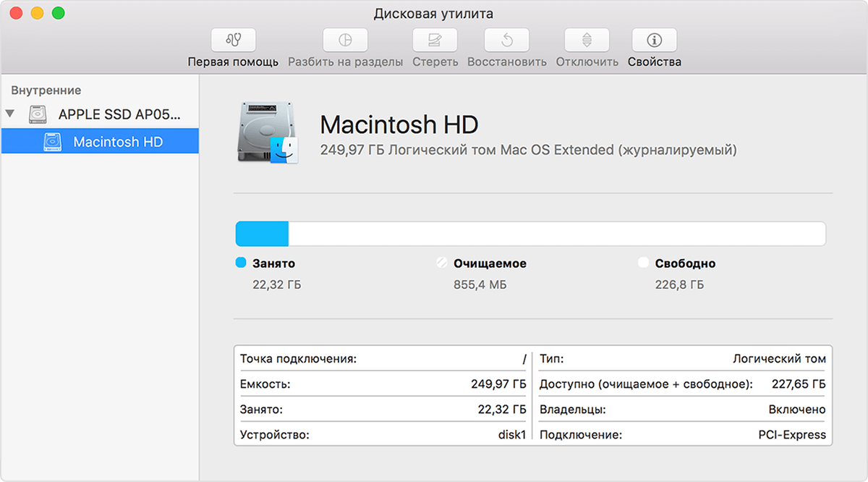Screen dimensions: 868x482
Task: Minimize the window with the yellow button
Action: pos(37,13)
